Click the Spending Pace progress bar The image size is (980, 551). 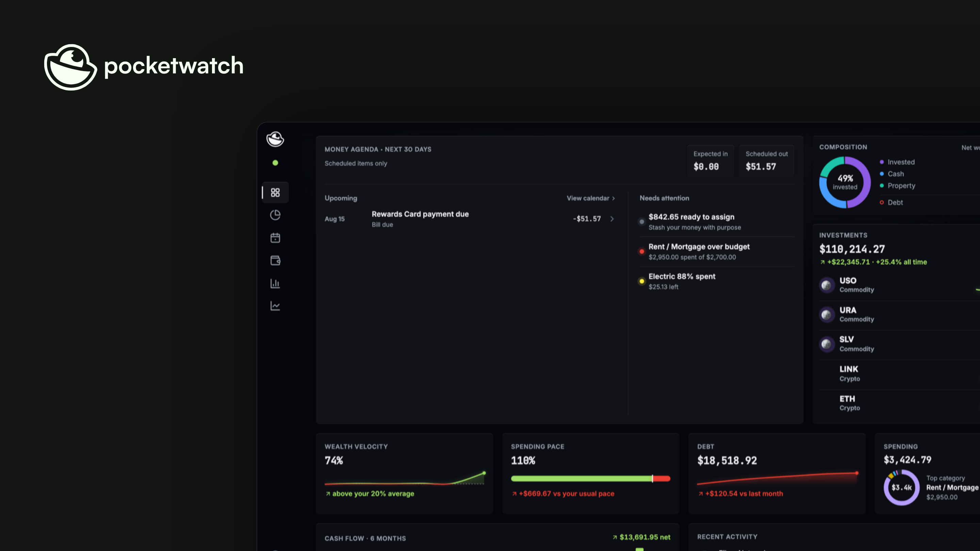tap(590, 479)
